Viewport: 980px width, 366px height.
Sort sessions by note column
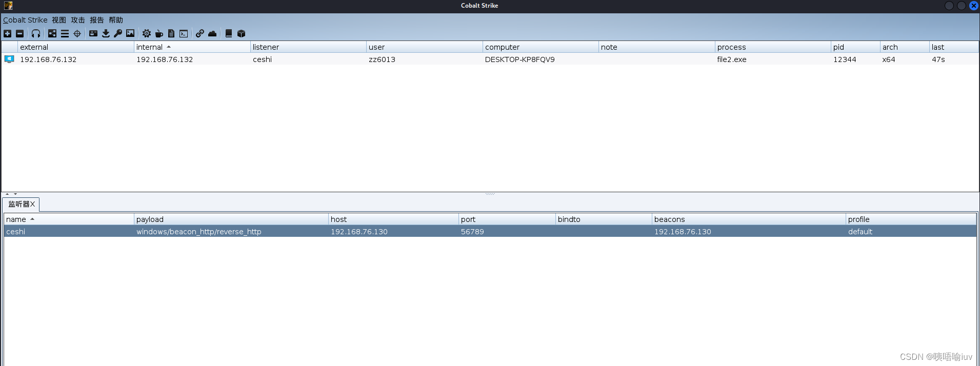657,47
